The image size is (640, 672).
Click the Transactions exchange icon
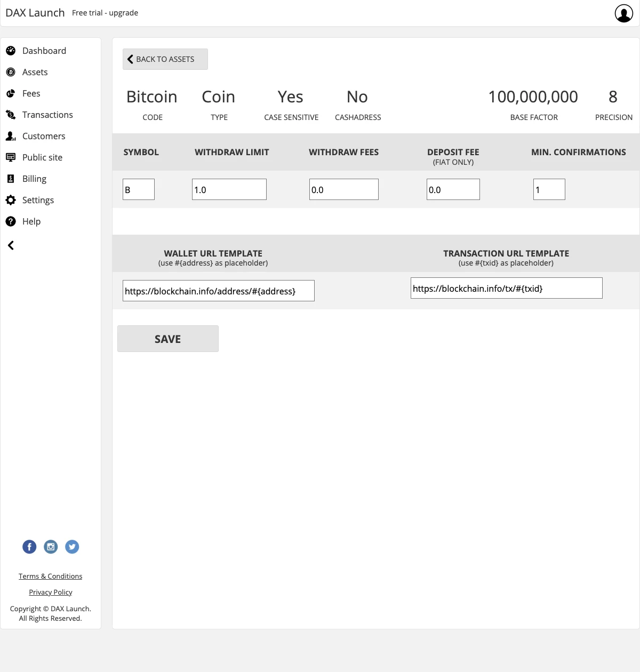[x=11, y=115]
